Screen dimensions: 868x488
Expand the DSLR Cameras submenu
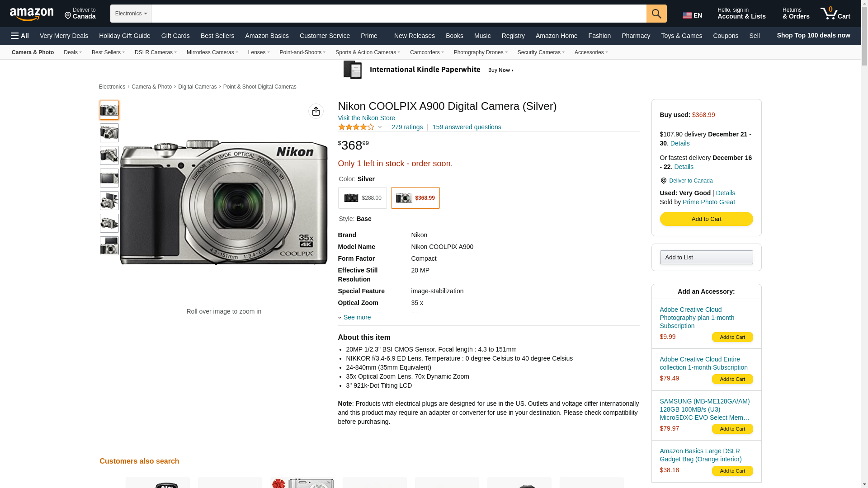click(156, 52)
